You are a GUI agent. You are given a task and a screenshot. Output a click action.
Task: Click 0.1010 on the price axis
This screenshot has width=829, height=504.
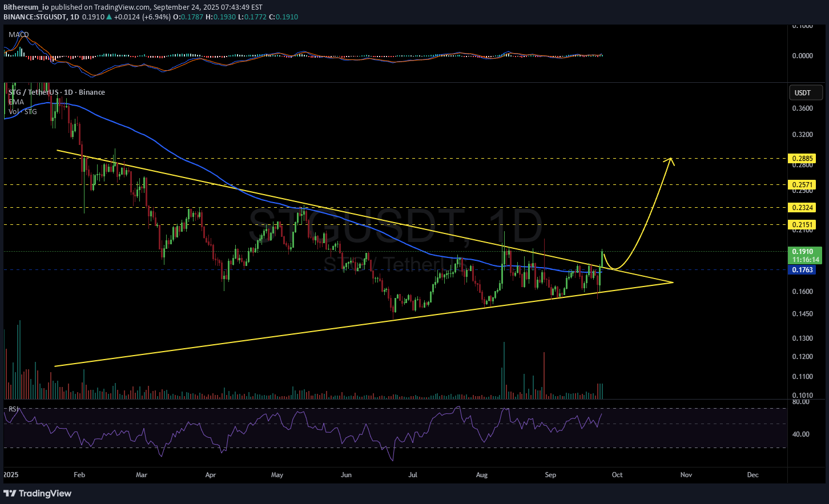[x=803, y=395]
